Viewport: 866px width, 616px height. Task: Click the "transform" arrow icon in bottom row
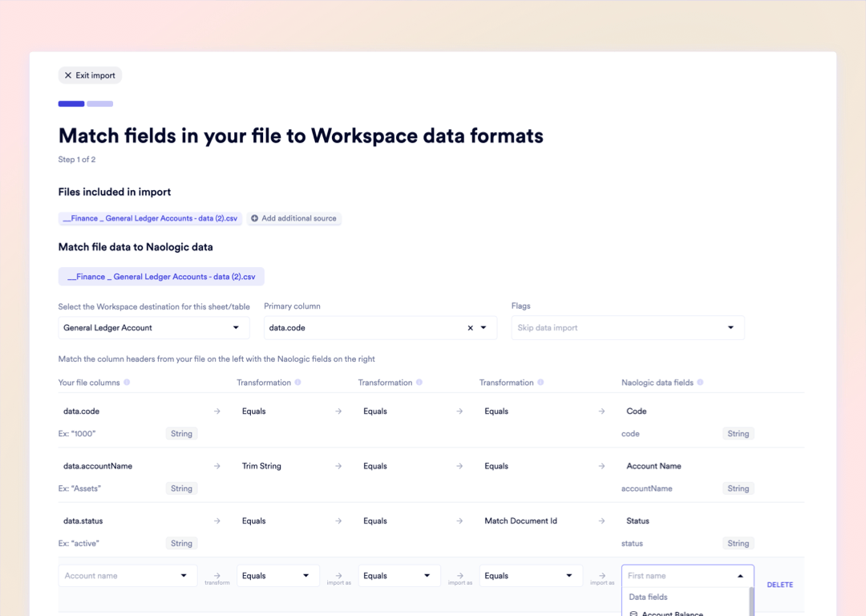[217, 572]
